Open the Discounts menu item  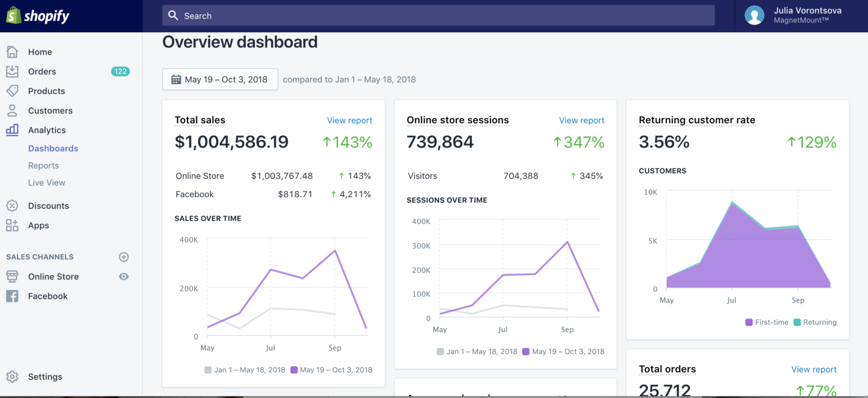[x=49, y=206]
